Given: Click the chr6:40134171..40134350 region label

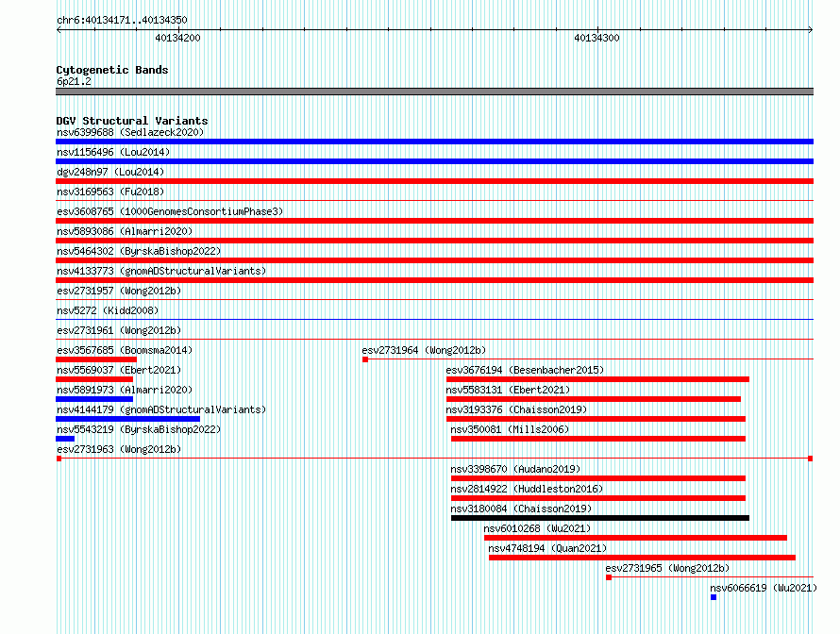Looking at the screenshot, I should [x=122, y=20].
